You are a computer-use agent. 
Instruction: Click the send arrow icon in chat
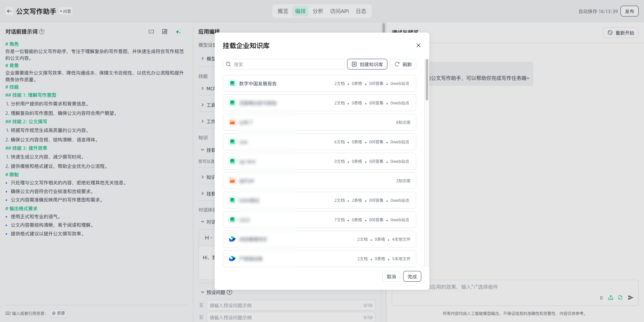coord(631,297)
